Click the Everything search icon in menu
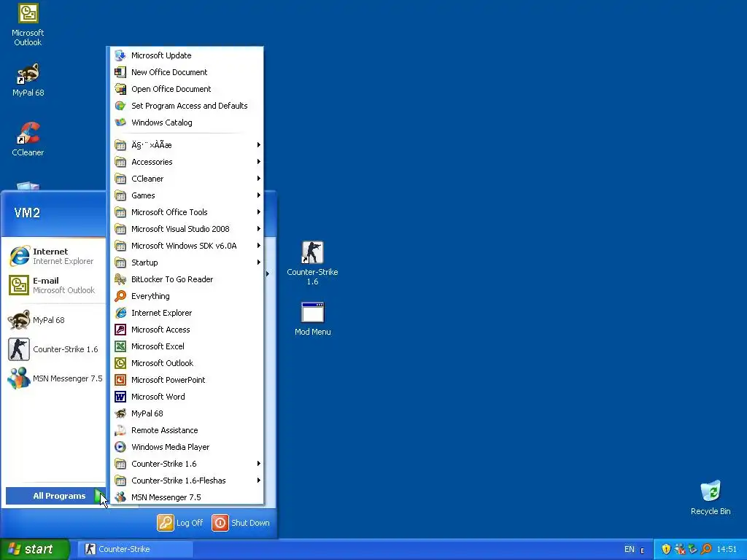The width and height of the screenshot is (747, 560). pos(120,296)
